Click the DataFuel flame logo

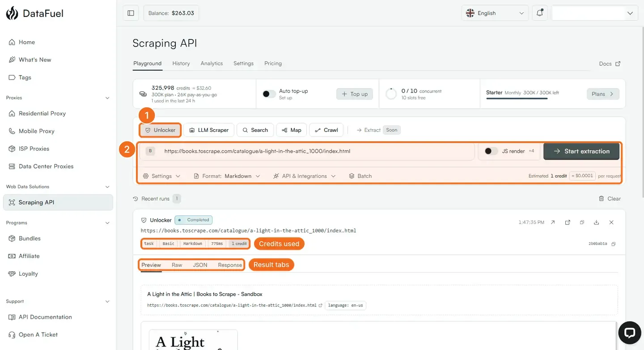pyautogui.click(x=12, y=13)
